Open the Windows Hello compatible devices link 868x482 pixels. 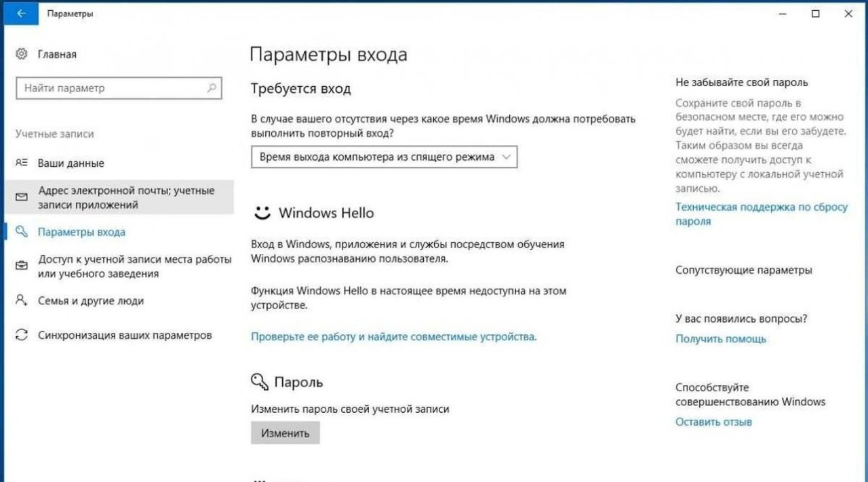click(393, 336)
